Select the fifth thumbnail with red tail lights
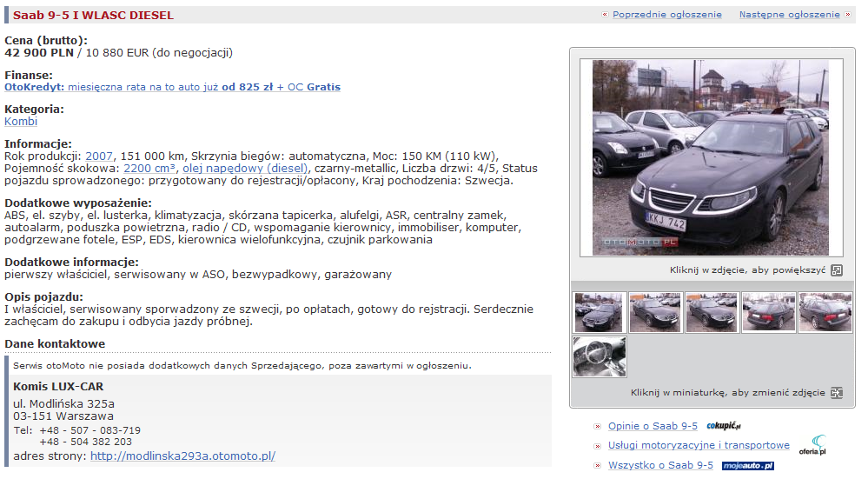Image resolution: width=868 pixels, height=479 pixels. pos(825,312)
